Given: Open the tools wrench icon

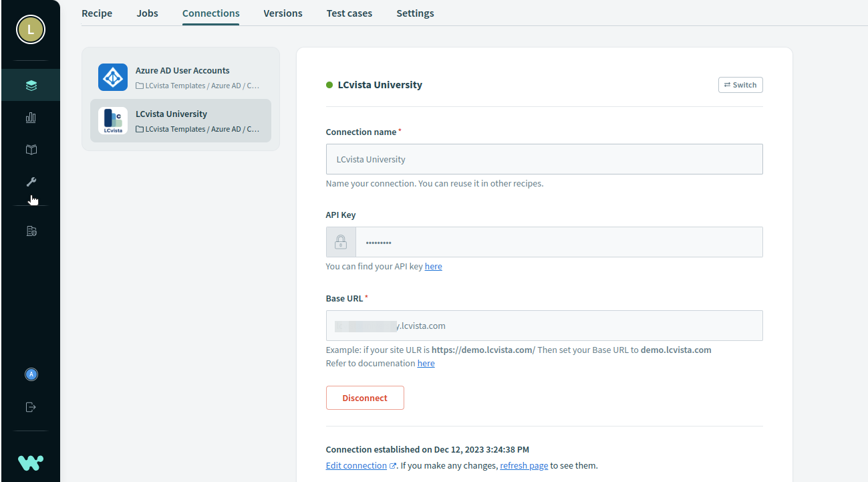Looking at the screenshot, I should pos(31,182).
